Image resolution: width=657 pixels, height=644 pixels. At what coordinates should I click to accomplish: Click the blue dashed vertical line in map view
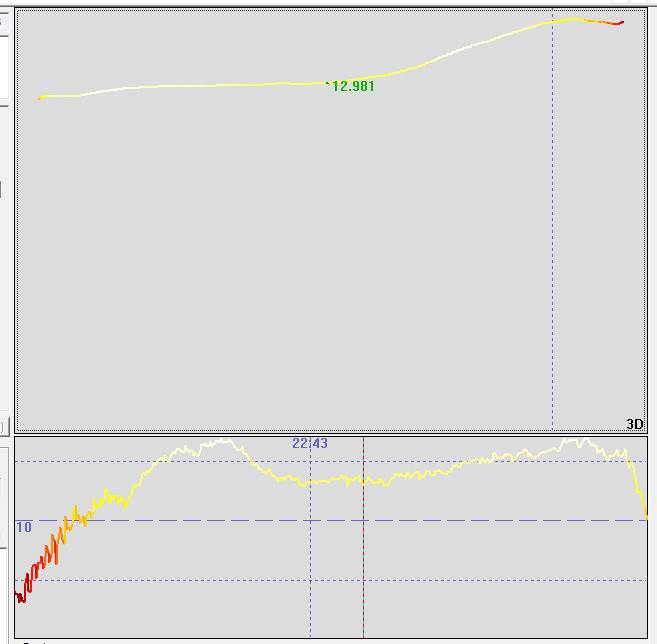(x=552, y=250)
